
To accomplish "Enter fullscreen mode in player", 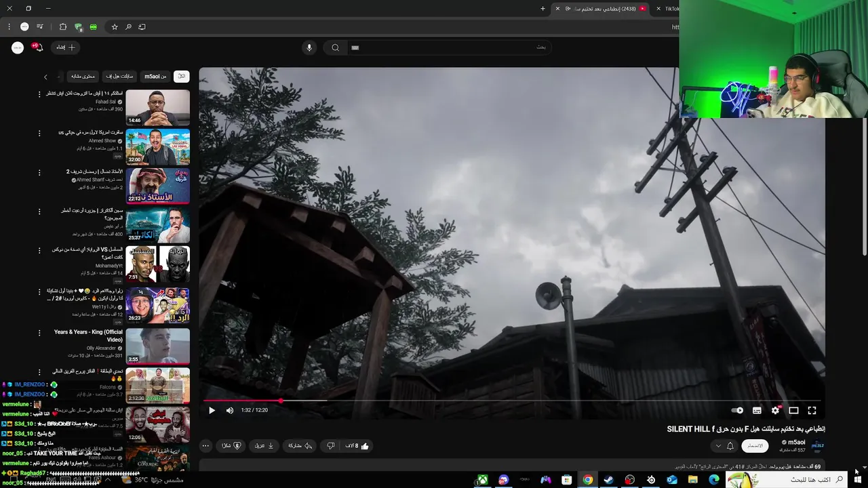I will coord(812,410).
